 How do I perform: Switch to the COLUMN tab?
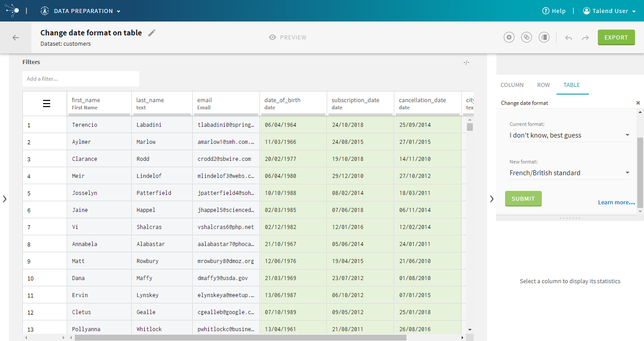pos(512,85)
